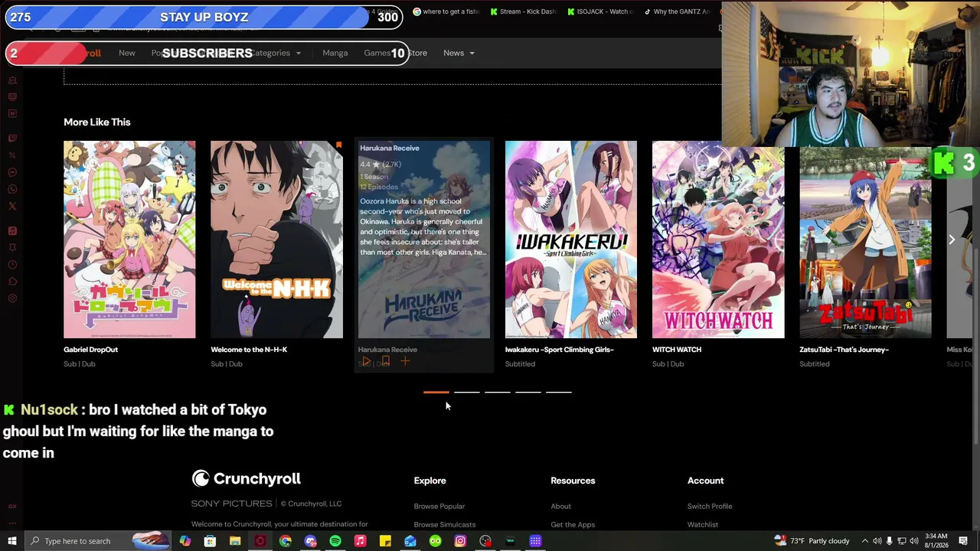This screenshot has width=980, height=551.
Task: Switch to ISOJACK Kick tab
Action: 600,11
